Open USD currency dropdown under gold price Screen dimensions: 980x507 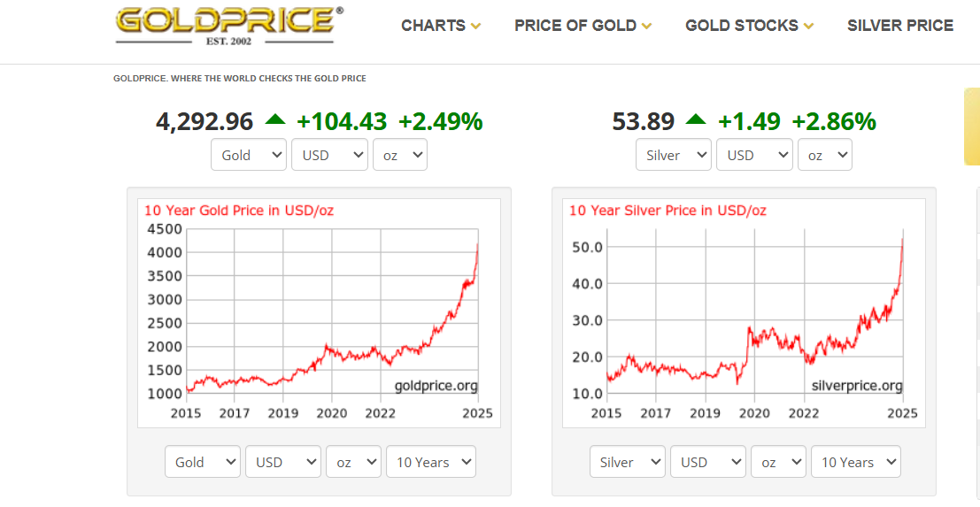tap(329, 155)
